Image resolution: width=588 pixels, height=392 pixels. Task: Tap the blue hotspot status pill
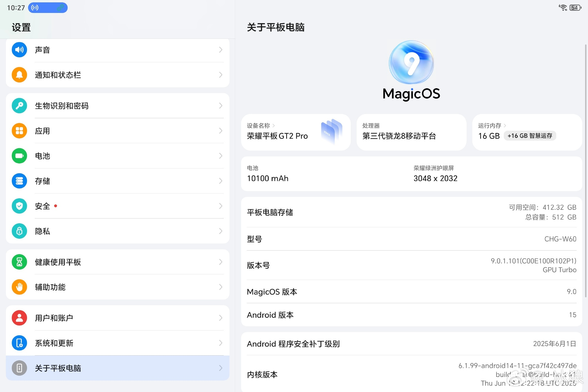click(x=48, y=8)
